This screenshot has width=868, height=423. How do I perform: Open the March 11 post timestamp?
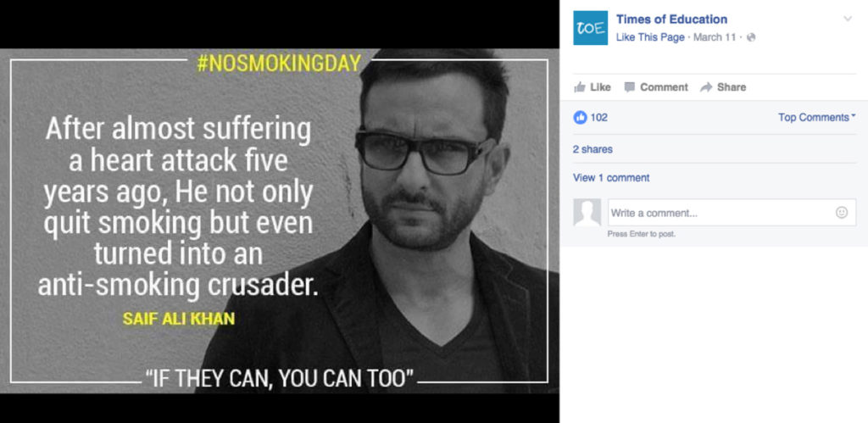[715, 37]
